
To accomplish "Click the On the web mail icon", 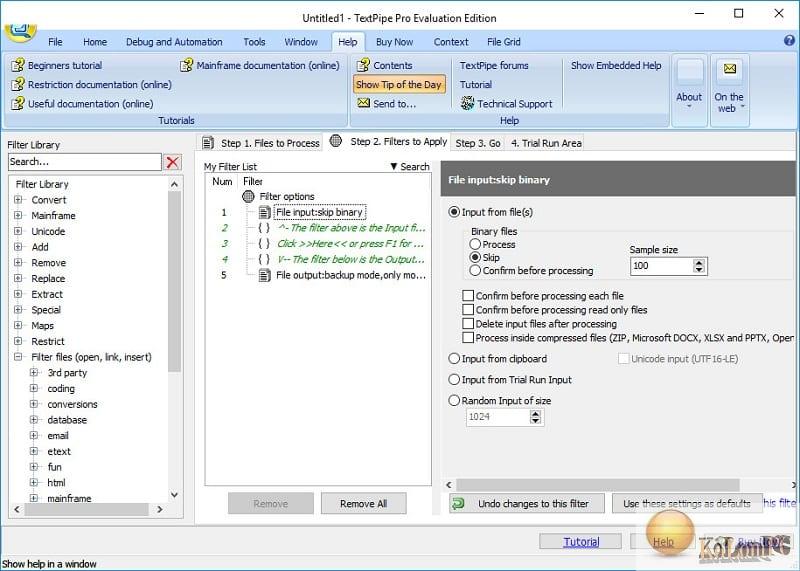I will 730,69.
